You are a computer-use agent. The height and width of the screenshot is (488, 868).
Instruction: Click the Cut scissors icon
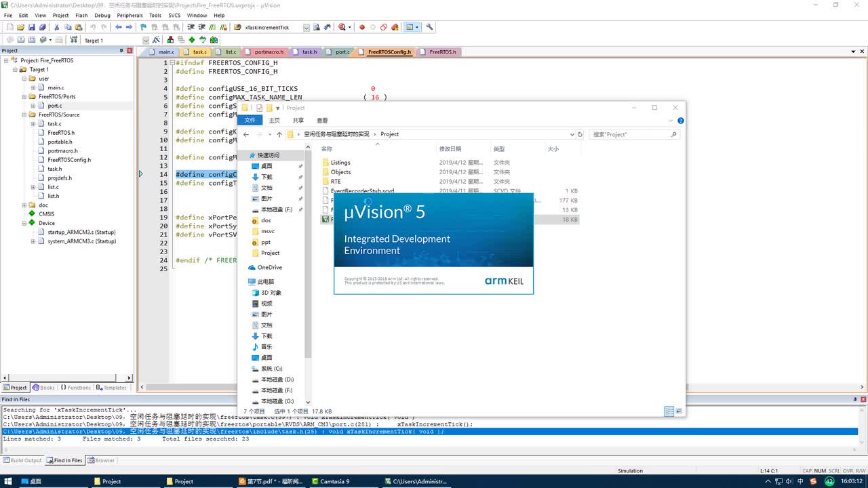[57, 27]
